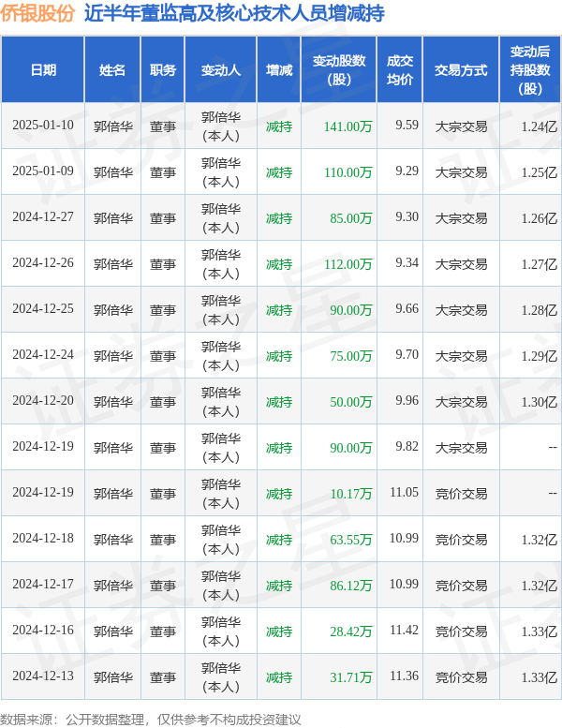Click the 9.96 average price cell
This screenshot has height=728, width=562.
click(x=407, y=402)
